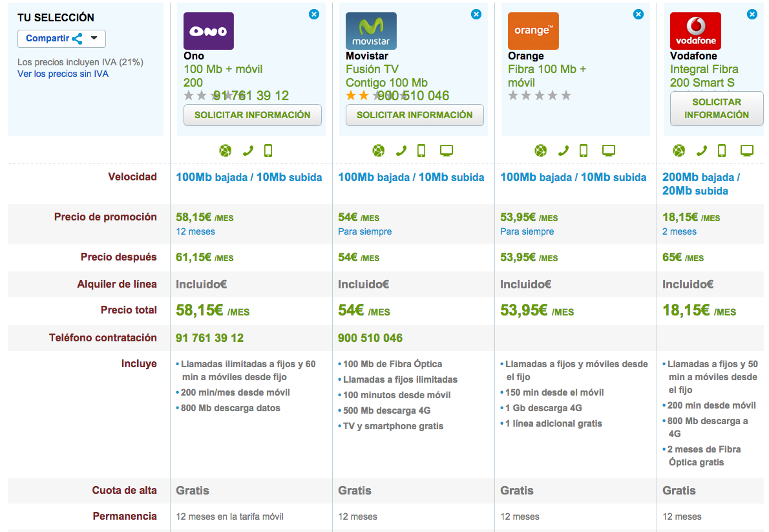Image resolution: width=769 pixels, height=532 pixels.
Task: Click the Movistar landline phone icon
Action: point(401,151)
